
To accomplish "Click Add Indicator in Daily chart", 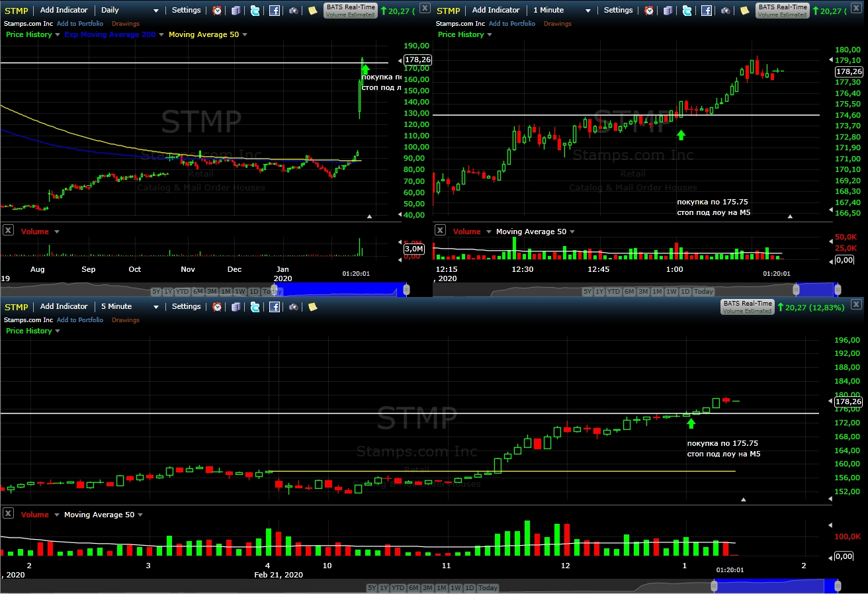I will pos(64,11).
